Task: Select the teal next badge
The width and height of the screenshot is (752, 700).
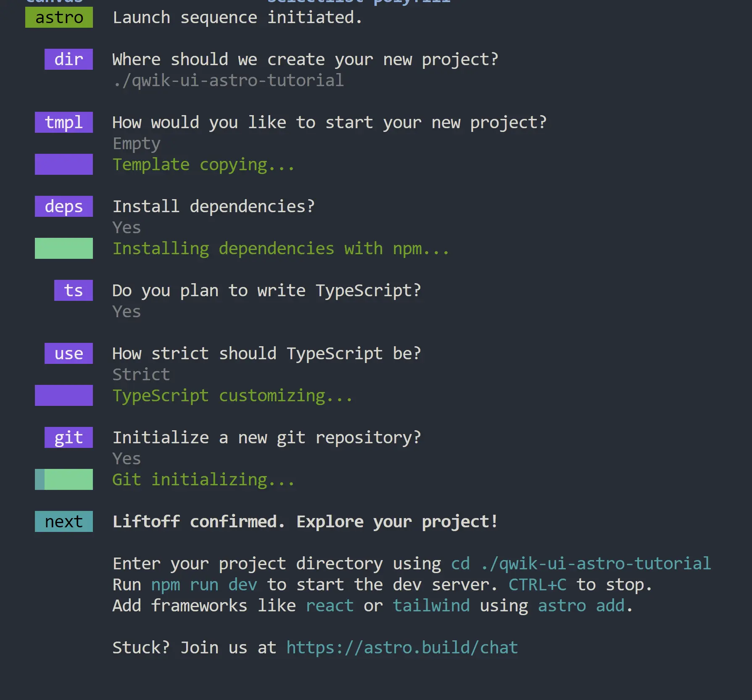Action: point(63,521)
